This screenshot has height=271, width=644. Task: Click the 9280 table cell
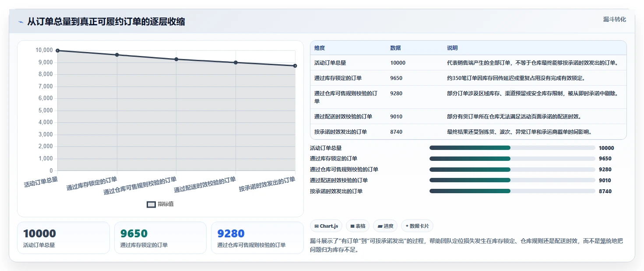(x=396, y=94)
